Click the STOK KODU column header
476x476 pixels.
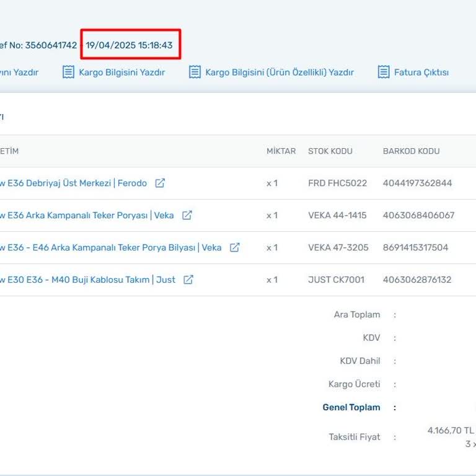pos(330,151)
